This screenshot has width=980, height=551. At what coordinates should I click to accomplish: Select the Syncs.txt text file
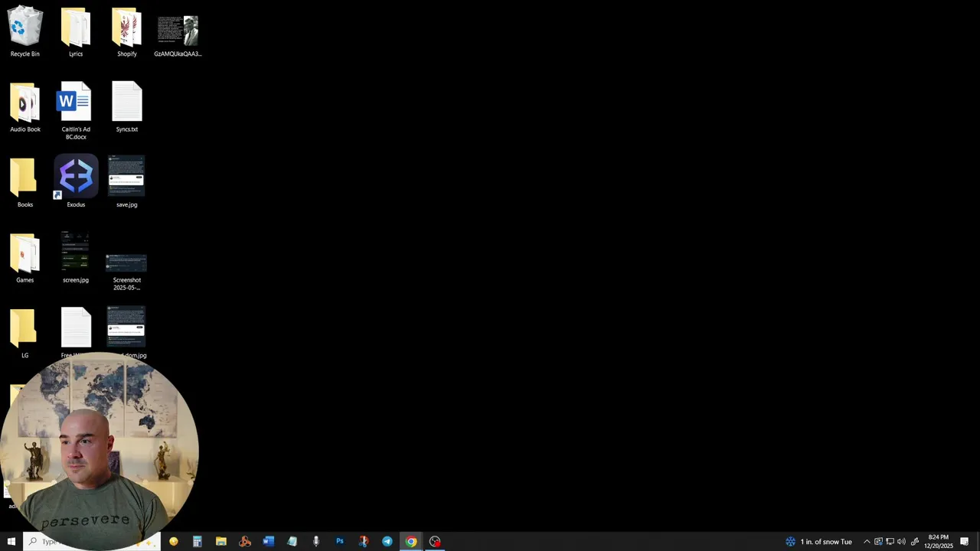tap(127, 106)
